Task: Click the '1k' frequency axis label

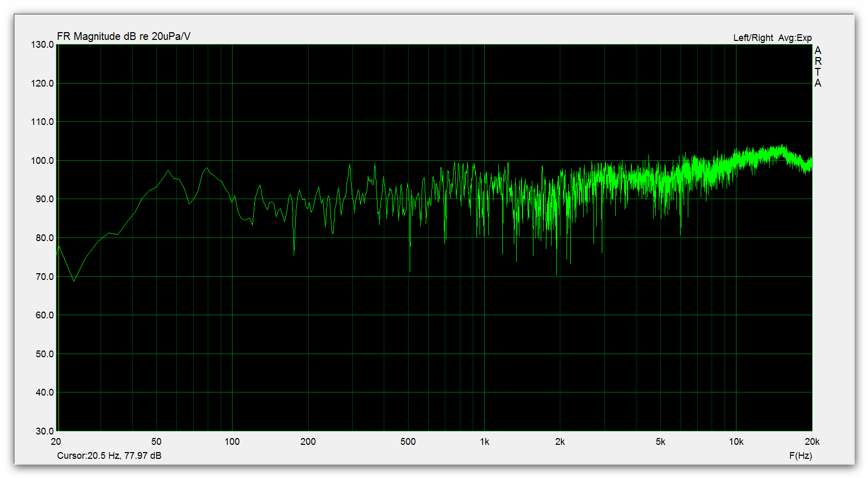Action: tap(484, 442)
